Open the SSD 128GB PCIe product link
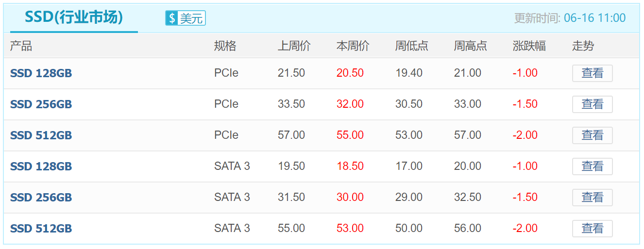The height and width of the screenshot is (249, 644). [41, 73]
